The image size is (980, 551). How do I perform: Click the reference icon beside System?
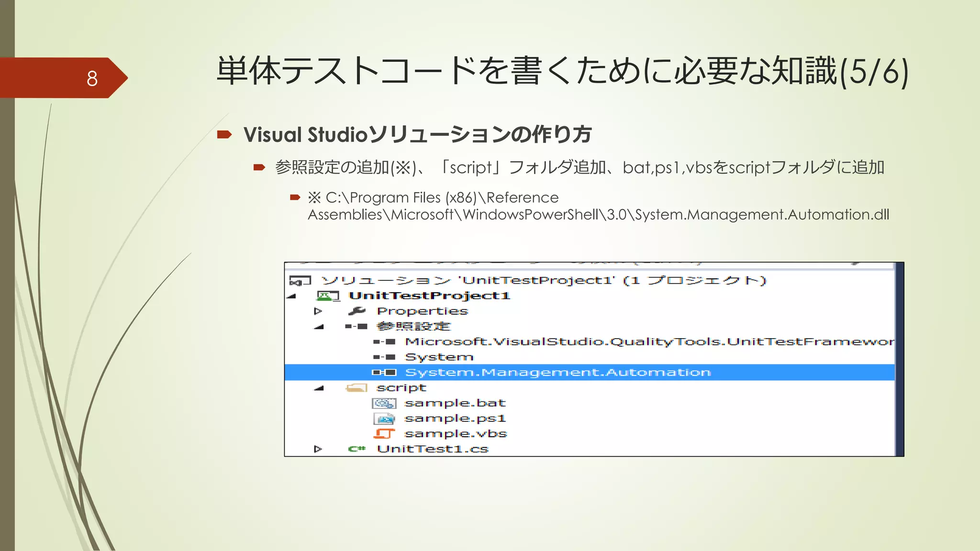click(384, 357)
